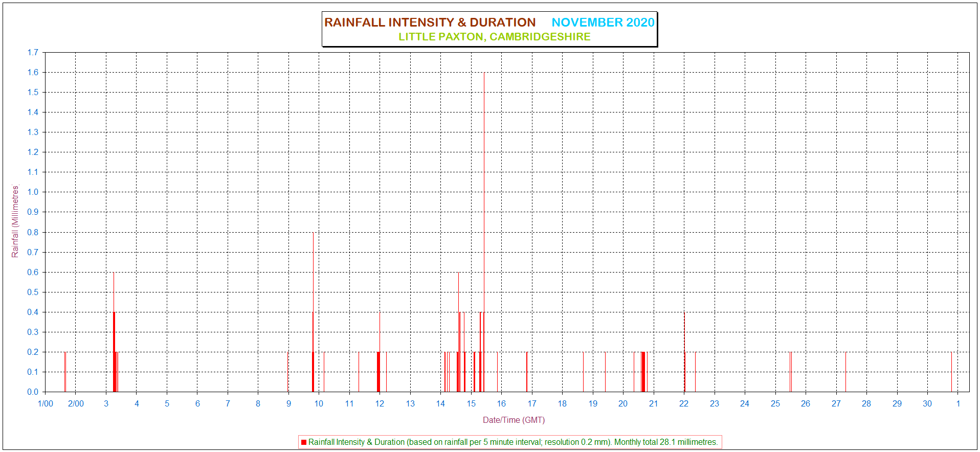Click the y-axis value 0.3

tap(33, 332)
